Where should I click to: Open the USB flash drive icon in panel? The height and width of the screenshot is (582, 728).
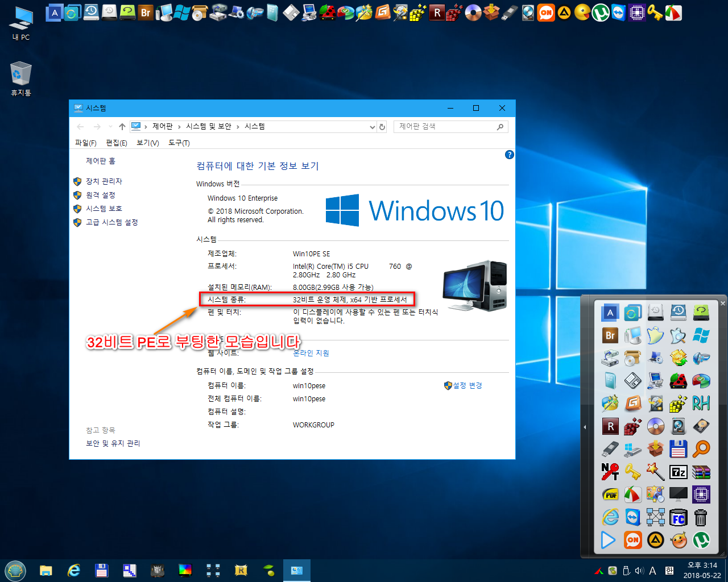point(610,449)
